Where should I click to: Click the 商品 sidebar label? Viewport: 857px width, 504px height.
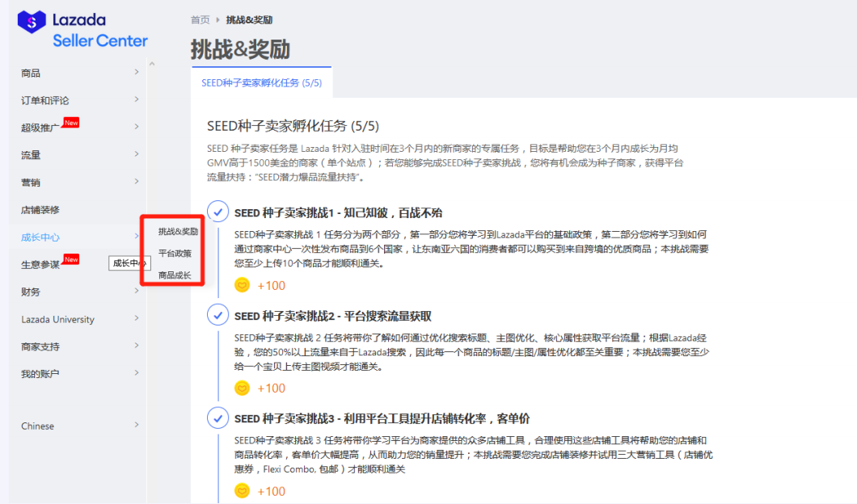tap(31, 73)
